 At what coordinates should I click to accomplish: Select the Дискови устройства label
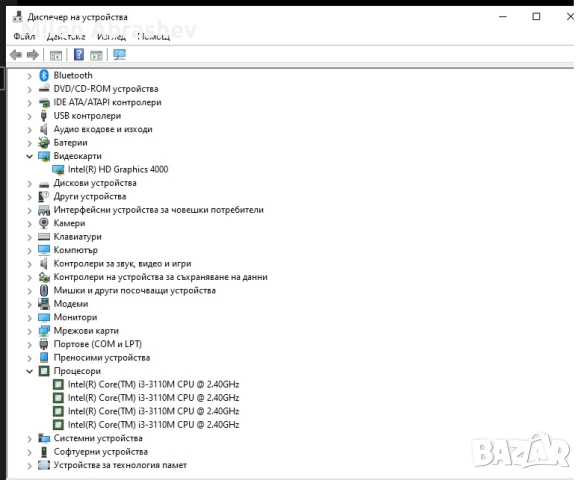(x=95, y=183)
